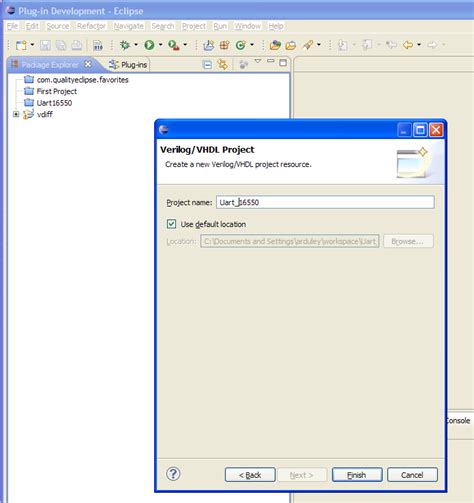Click the External Tools run icon
474x503 pixels.
(173, 45)
